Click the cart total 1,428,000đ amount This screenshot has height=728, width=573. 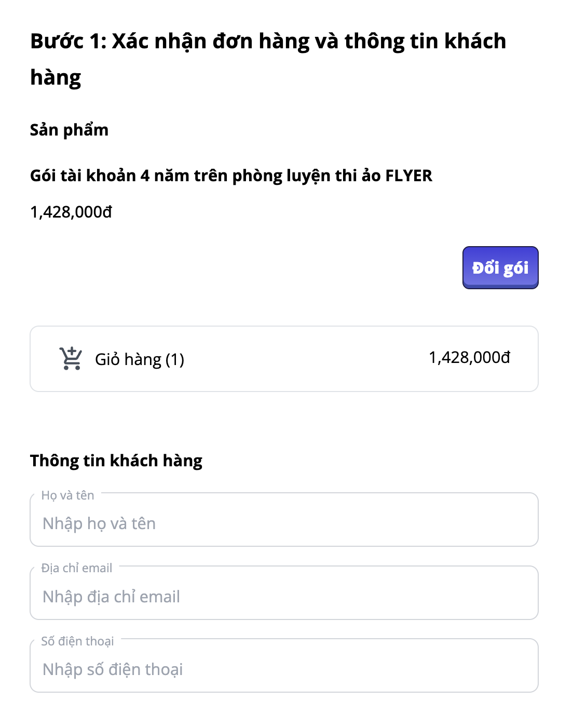pyautogui.click(x=469, y=358)
